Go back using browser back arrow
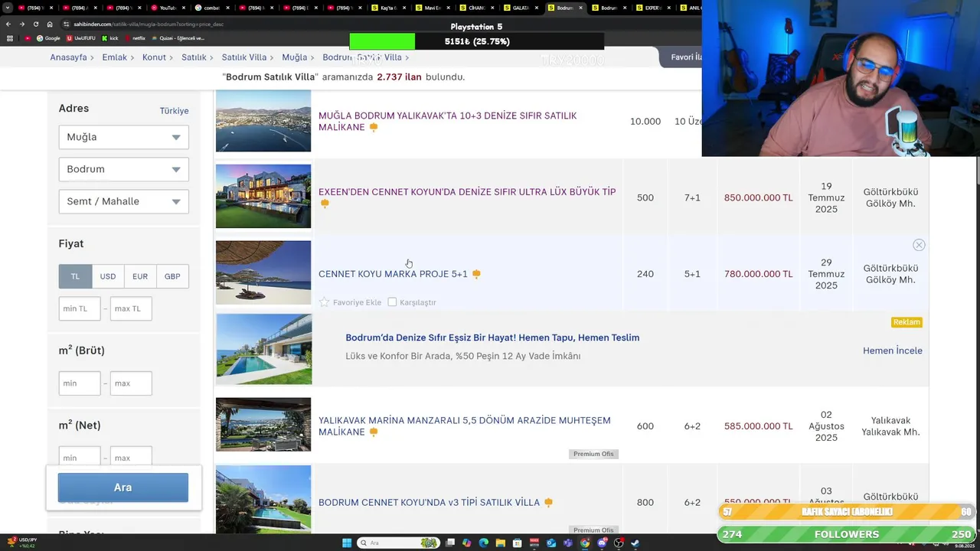Viewport: 980px width, 551px height. click(8, 24)
